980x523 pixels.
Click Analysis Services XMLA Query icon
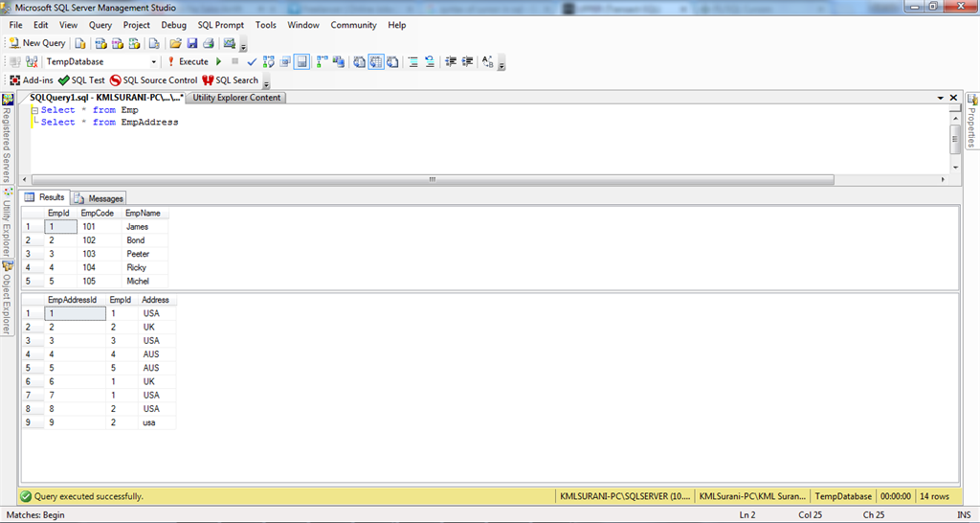134,43
